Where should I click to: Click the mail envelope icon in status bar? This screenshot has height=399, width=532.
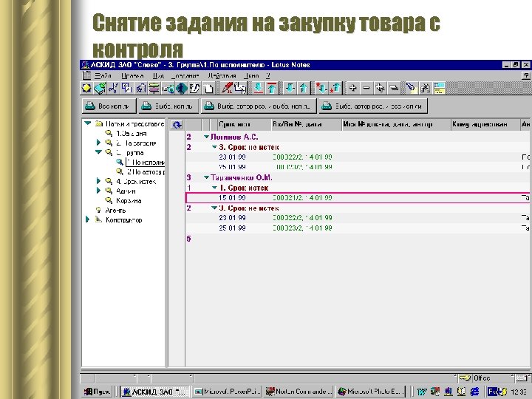pos(520,378)
